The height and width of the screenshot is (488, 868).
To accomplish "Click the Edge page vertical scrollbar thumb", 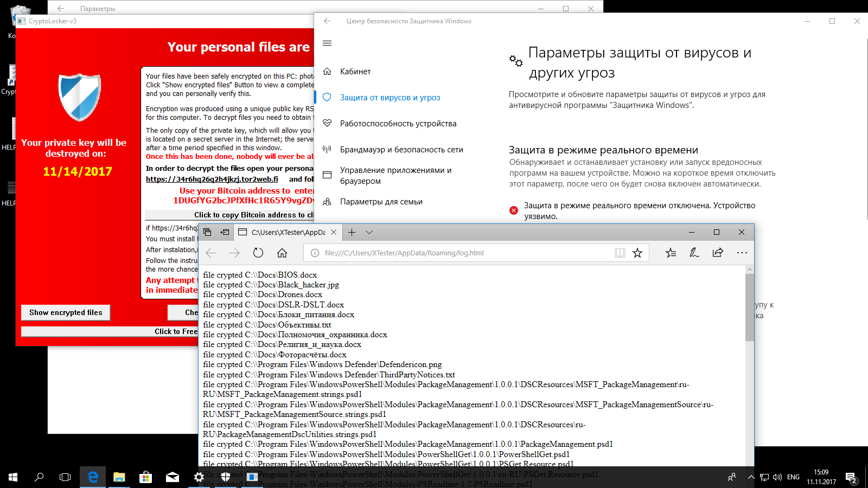I will [750, 307].
